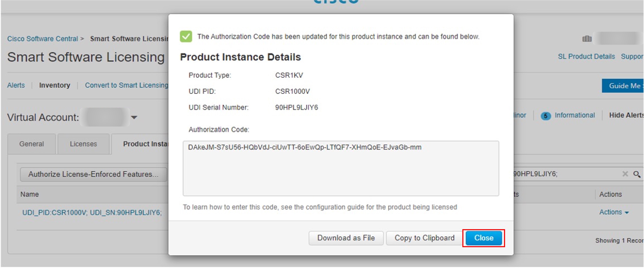Go to the Alerts navigation link
This screenshot has width=644, height=268.
[16, 85]
